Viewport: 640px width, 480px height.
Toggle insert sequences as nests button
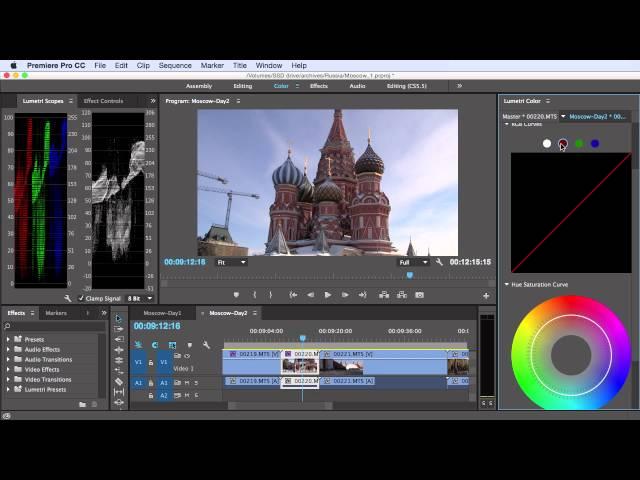point(138,345)
